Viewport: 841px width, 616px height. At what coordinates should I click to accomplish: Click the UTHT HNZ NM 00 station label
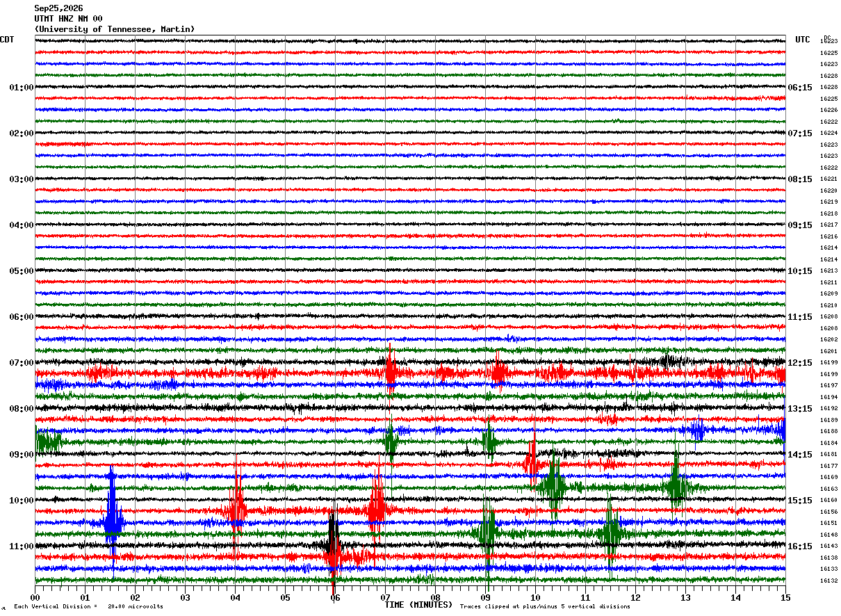point(68,19)
